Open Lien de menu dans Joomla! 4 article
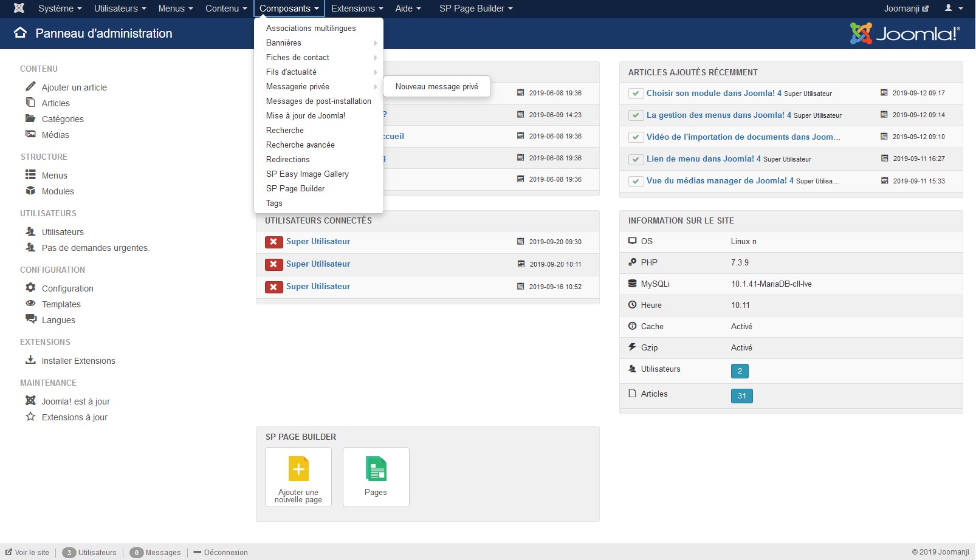Image resolution: width=976 pixels, height=560 pixels. (704, 159)
